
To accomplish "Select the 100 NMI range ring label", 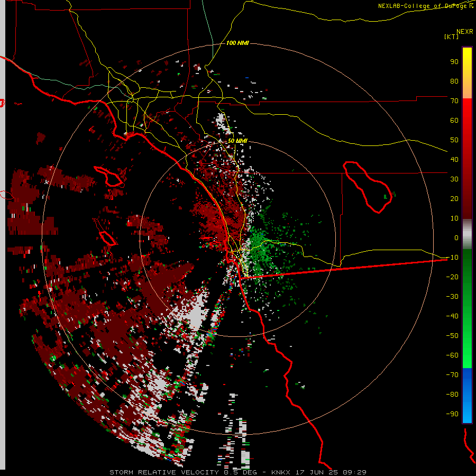I will 237,43.
